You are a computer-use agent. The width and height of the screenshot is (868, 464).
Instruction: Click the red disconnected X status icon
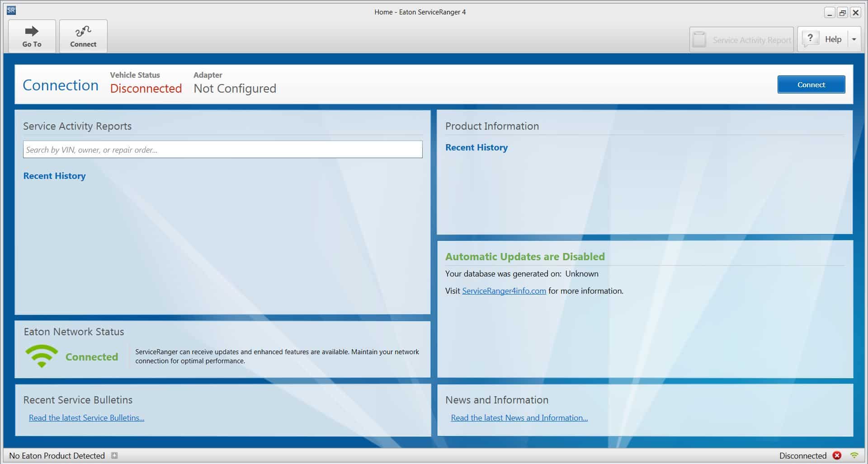pyautogui.click(x=837, y=455)
